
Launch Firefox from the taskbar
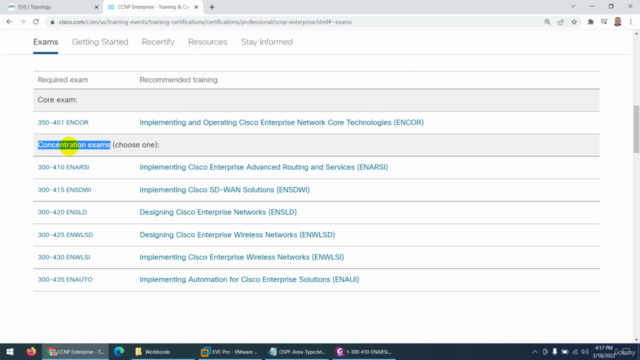pyautogui.click(x=31, y=352)
